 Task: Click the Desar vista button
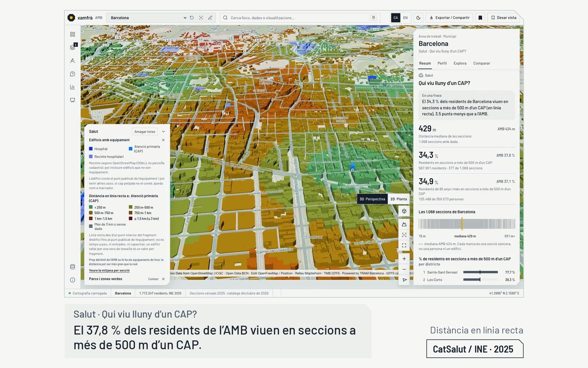503,18
